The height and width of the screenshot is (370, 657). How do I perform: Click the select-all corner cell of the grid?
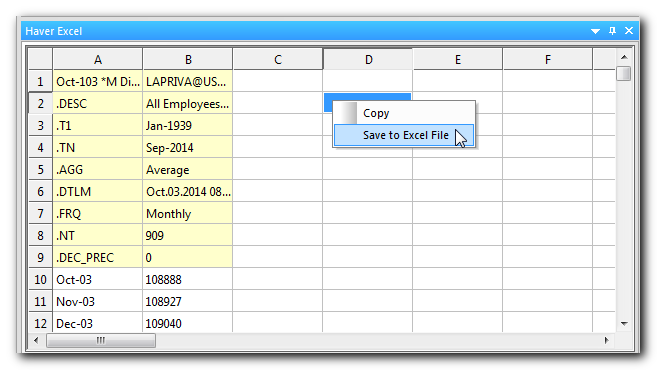[40, 59]
